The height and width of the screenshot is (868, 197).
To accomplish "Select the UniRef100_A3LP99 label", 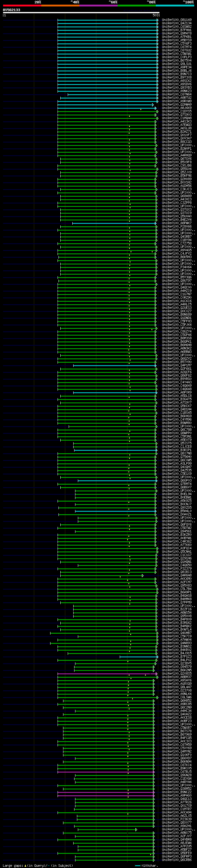I will 177,463.
